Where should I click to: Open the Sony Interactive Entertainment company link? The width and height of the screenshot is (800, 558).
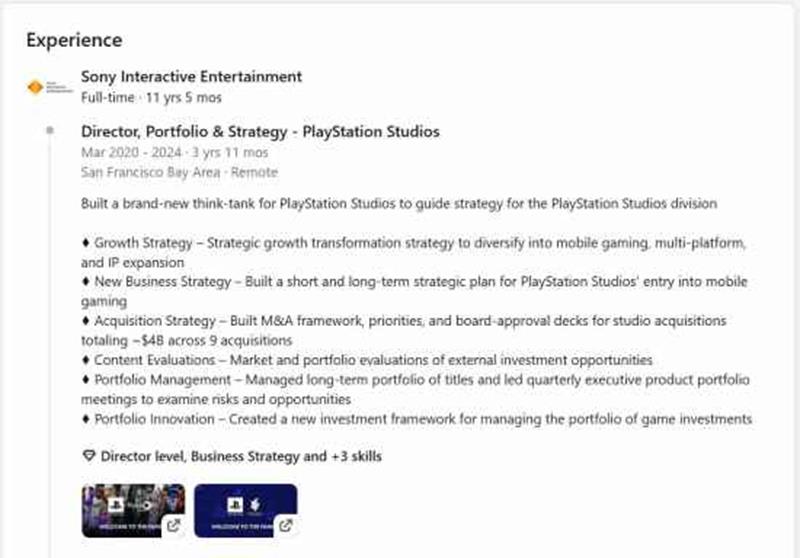pos(191,76)
